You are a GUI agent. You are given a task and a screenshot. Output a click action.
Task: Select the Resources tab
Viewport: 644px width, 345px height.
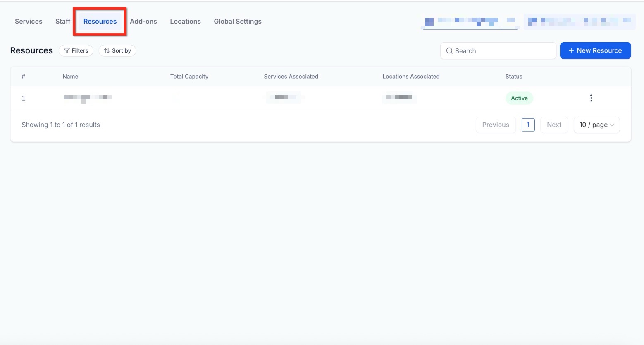(x=100, y=22)
